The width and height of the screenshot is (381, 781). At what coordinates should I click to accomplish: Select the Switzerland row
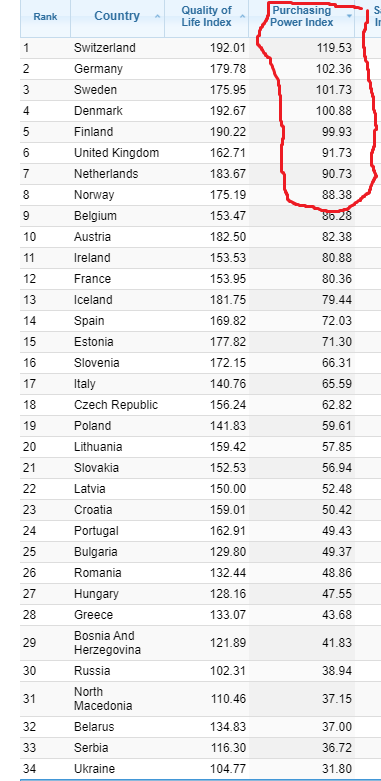coord(201,48)
